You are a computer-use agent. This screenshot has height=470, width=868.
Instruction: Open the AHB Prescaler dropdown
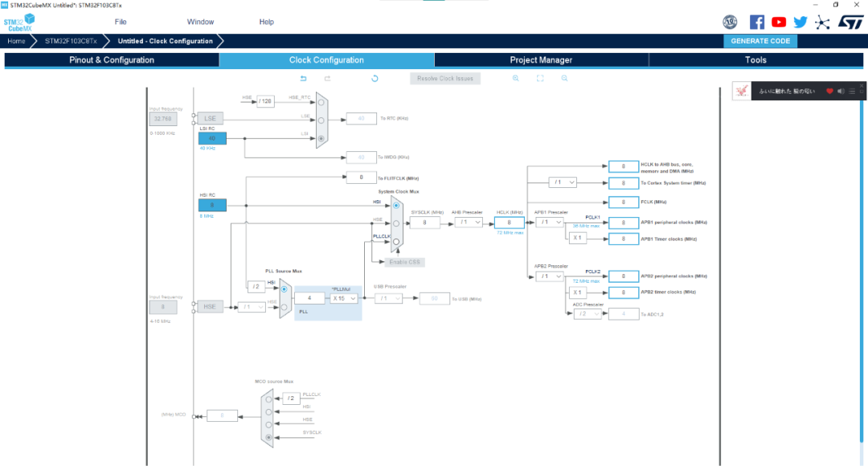click(x=468, y=222)
